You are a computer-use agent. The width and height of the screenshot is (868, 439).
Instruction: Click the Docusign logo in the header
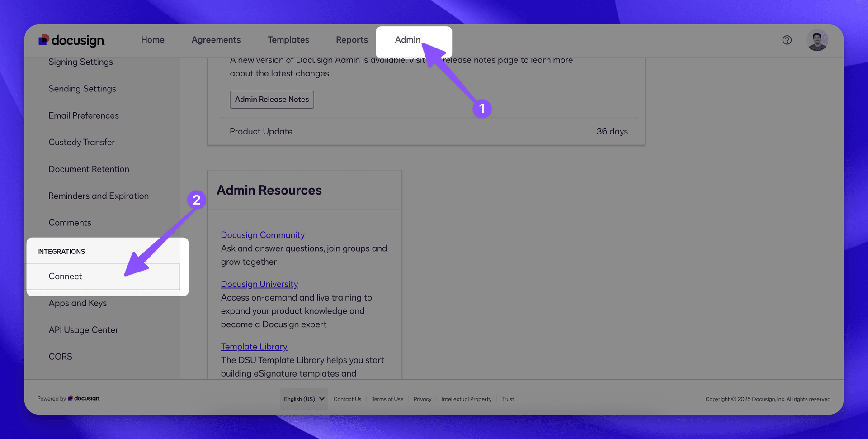(72, 40)
